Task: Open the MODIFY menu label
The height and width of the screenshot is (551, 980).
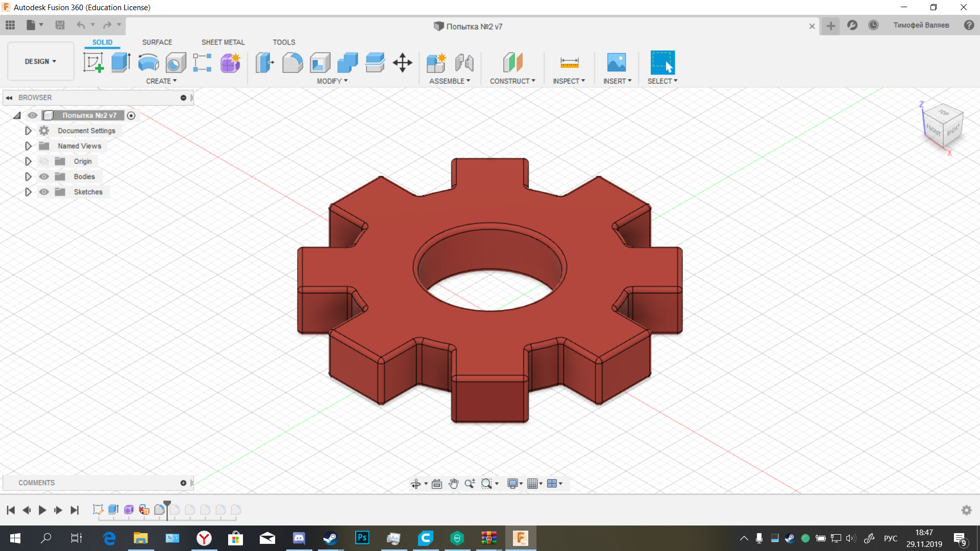Action: (332, 81)
